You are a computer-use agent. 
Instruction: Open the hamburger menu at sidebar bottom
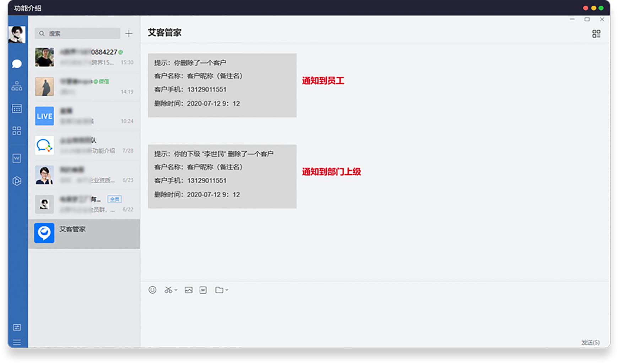(17, 342)
